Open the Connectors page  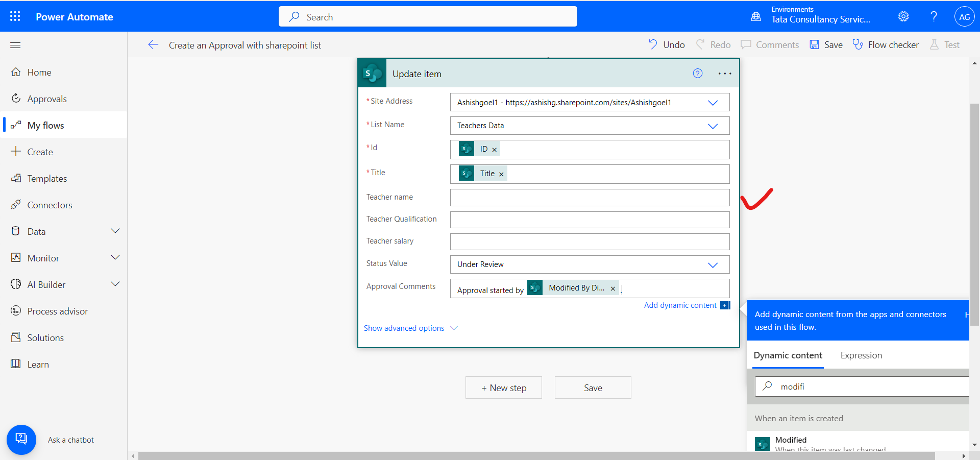[x=50, y=205]
